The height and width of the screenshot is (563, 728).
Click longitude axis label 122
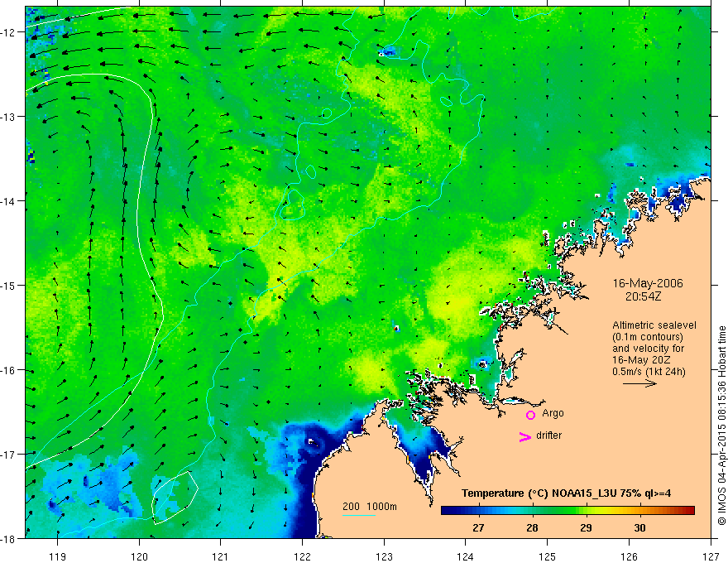302,556
